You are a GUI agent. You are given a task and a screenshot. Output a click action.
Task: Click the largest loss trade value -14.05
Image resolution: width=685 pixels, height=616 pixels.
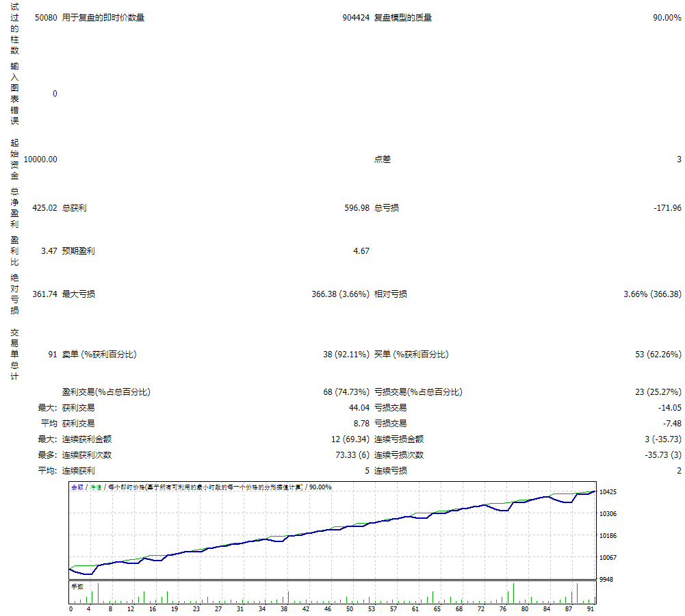670,408
